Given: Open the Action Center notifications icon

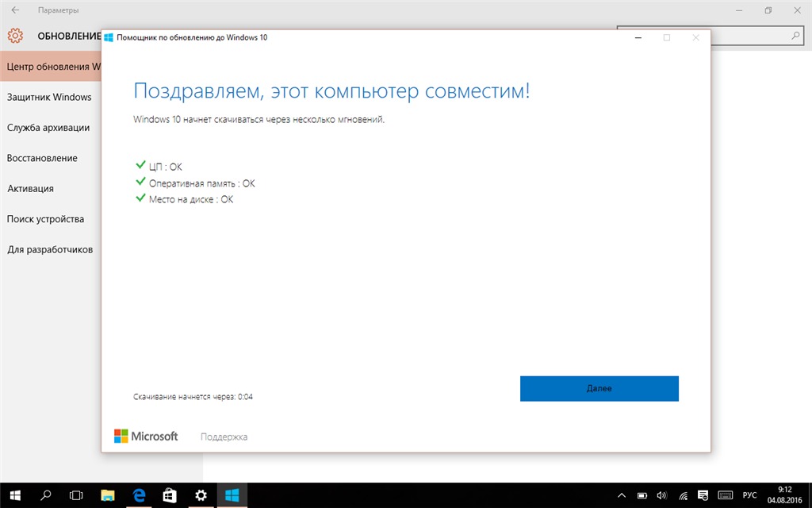Looking at the screenshot, I should pos(703,495).
